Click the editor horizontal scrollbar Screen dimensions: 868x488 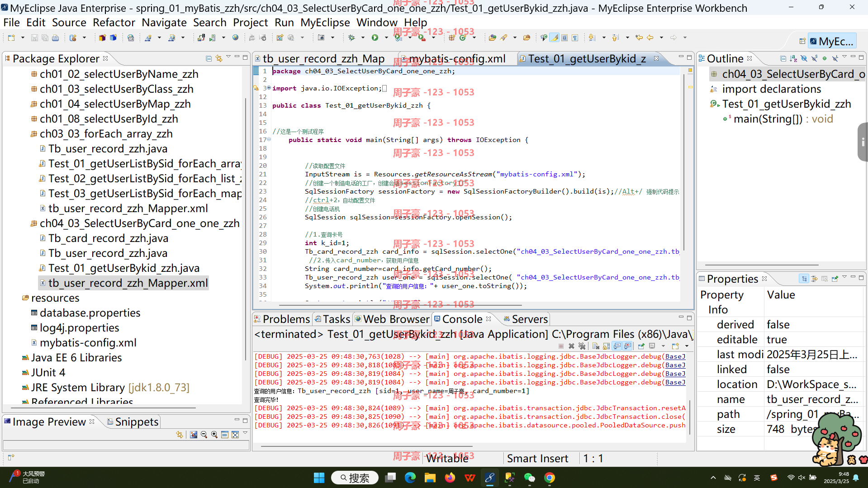point(400,306)
